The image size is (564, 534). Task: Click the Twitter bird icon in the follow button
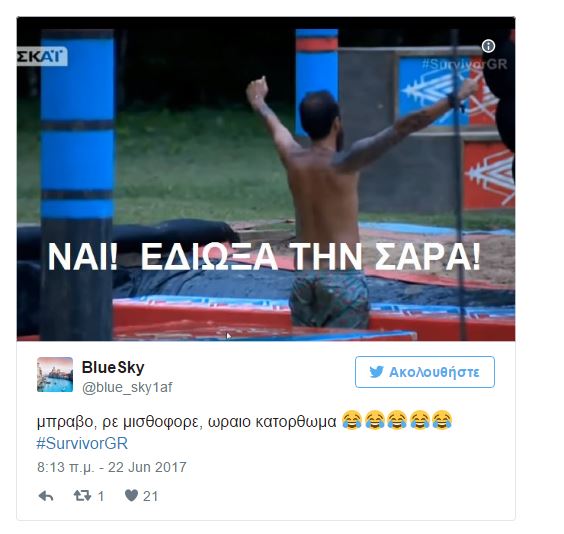(x=376, y=372)
